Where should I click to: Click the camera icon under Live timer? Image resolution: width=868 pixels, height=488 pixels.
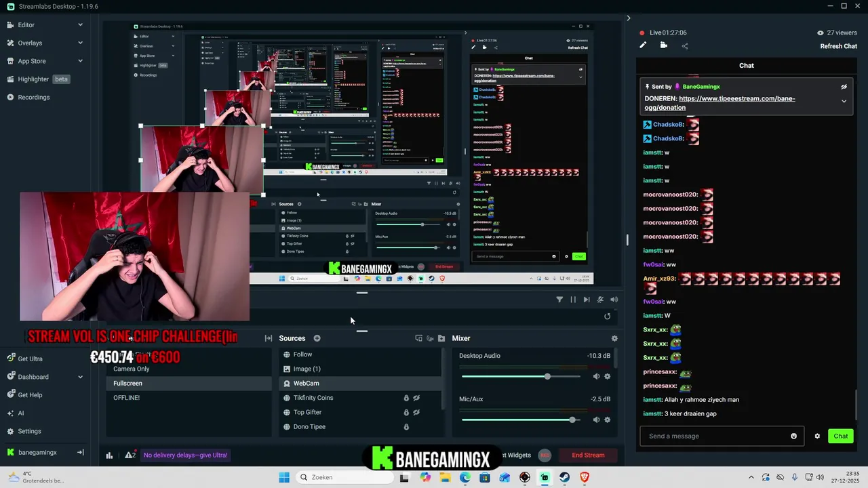[x=663, y=45]
